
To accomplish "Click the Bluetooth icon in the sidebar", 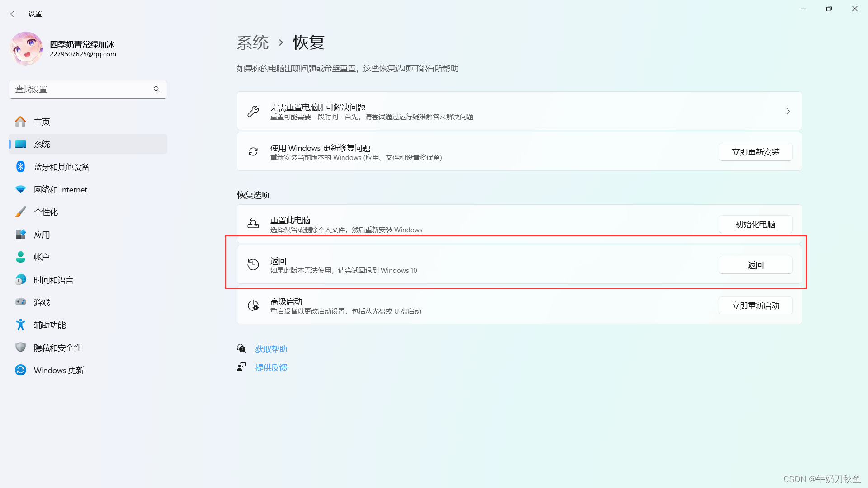I will [x=20, y=167].
